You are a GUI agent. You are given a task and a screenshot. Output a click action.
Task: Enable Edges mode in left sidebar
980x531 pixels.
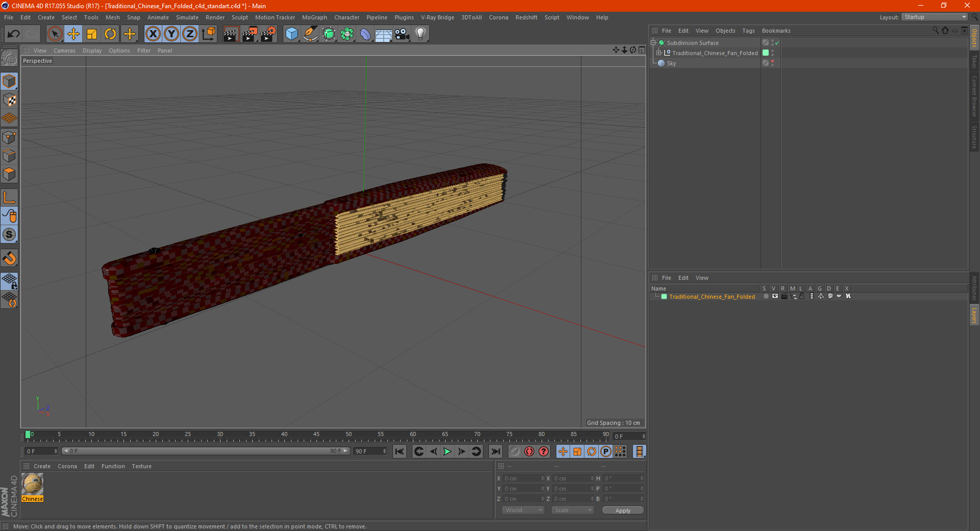pyautogui.click(x=9, y=156)
